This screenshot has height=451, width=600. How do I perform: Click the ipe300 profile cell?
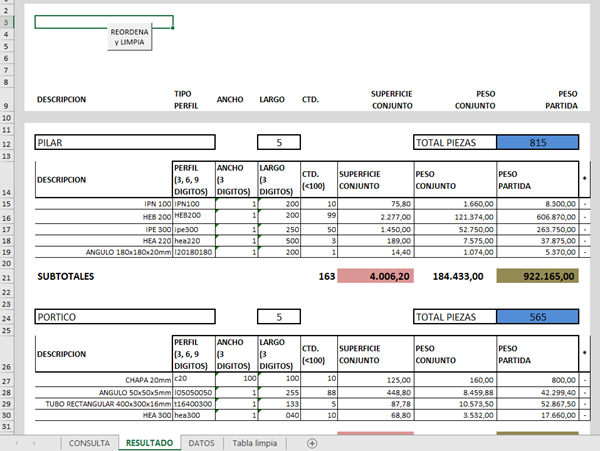(194, 230)
